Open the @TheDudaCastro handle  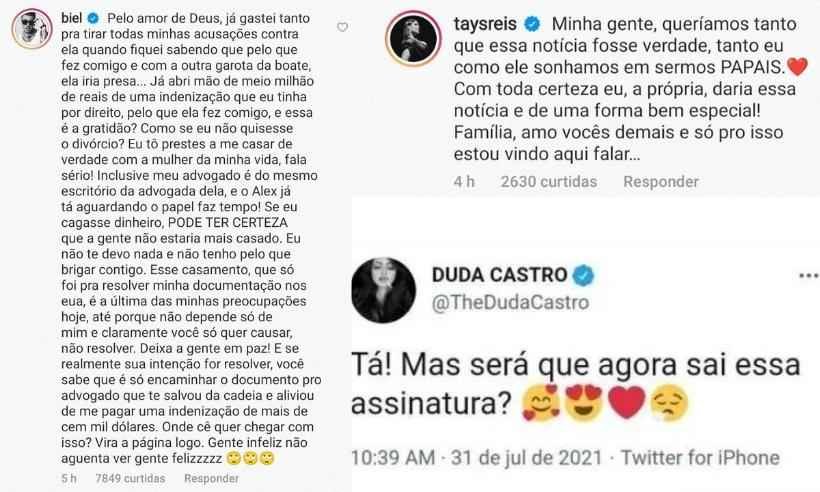[x=510, y=303]
